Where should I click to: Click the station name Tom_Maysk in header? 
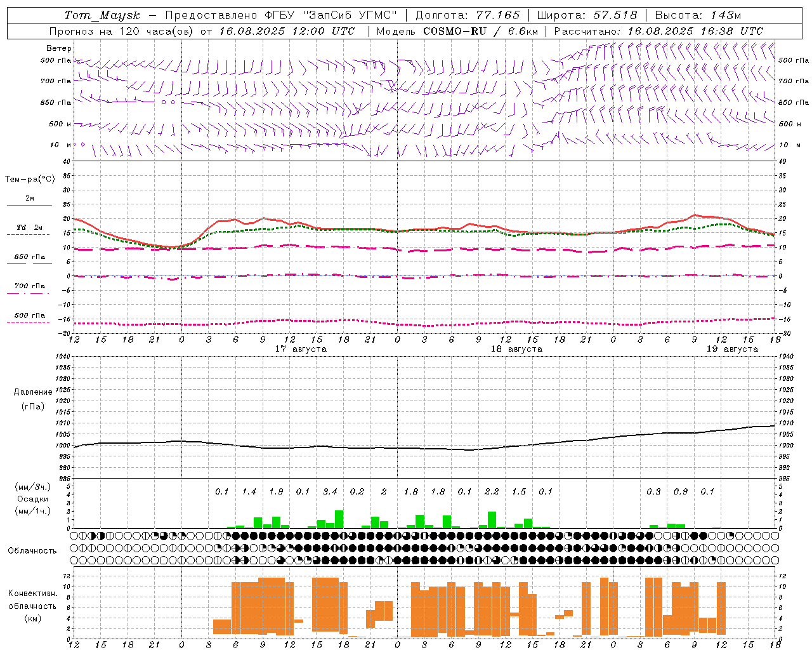point(102,15)
